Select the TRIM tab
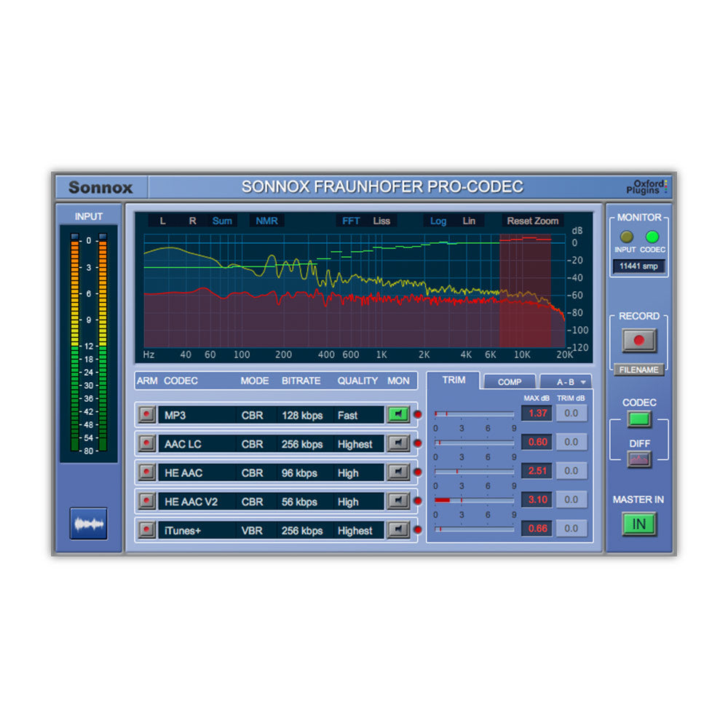The height and width of the screenshot is (728, 728). coord(454,379)
